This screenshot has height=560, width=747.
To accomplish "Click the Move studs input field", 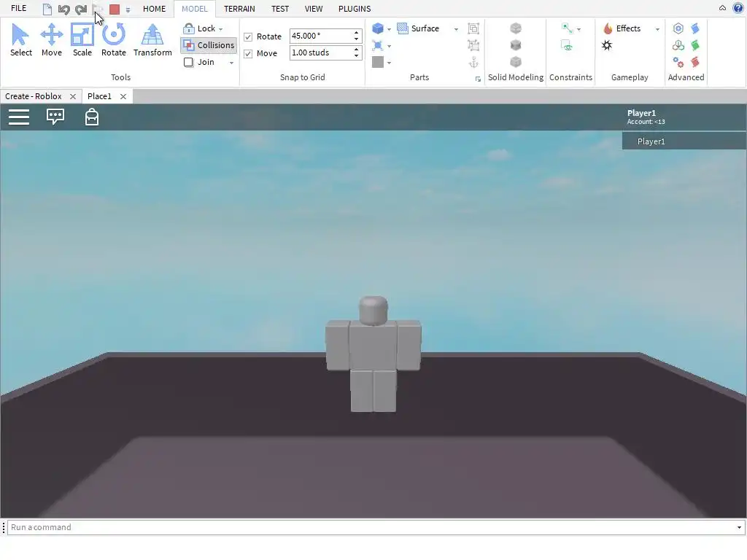I will click(321, 52).
